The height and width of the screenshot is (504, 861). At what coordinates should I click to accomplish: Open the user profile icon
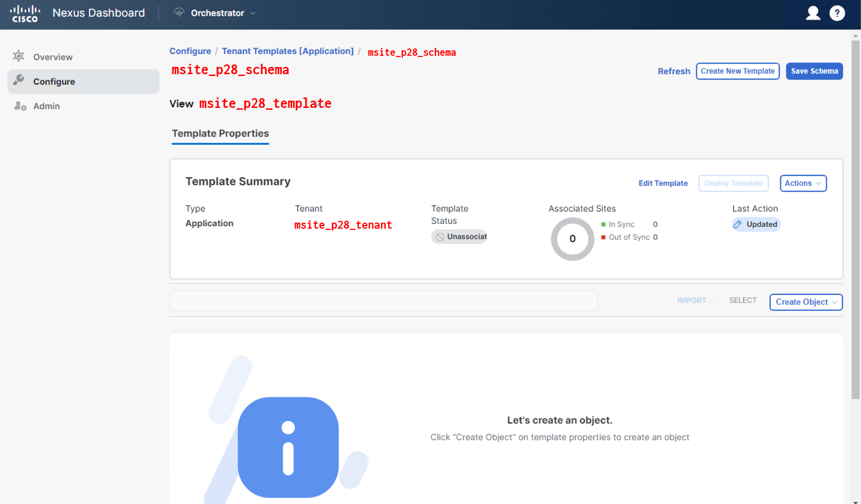pos(813,13)
